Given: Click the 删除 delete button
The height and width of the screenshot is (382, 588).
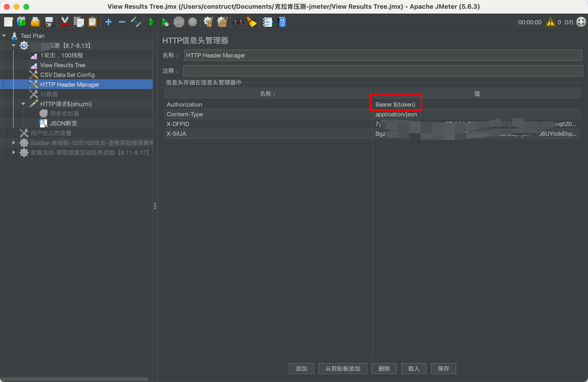Looking at the screenshot, I should [x=384, y=369].
